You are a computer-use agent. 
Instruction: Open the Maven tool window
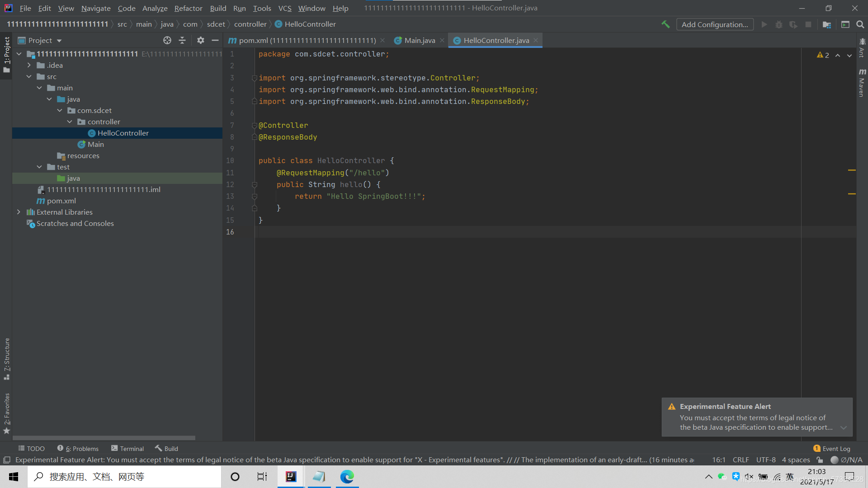point(862,83)
